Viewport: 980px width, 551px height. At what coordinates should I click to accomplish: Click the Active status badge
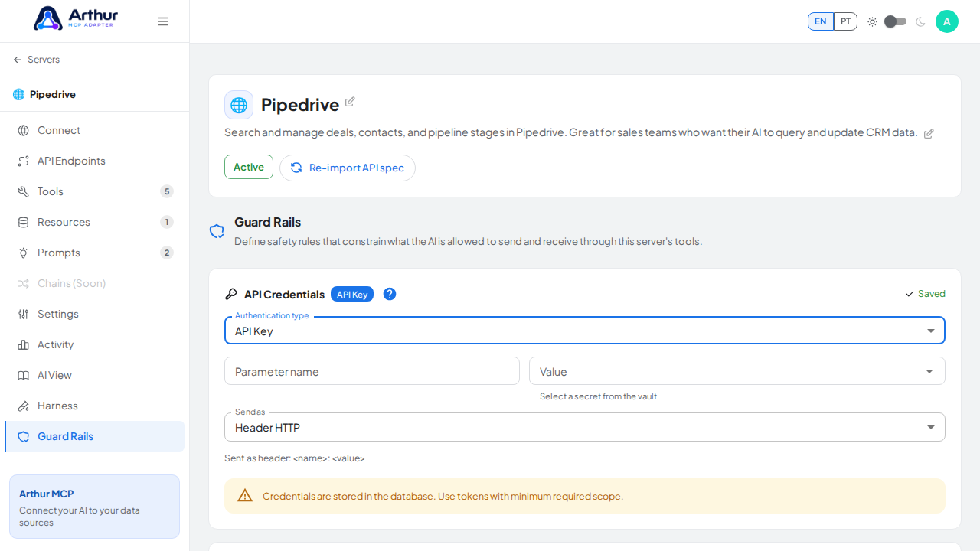(249, 167)
